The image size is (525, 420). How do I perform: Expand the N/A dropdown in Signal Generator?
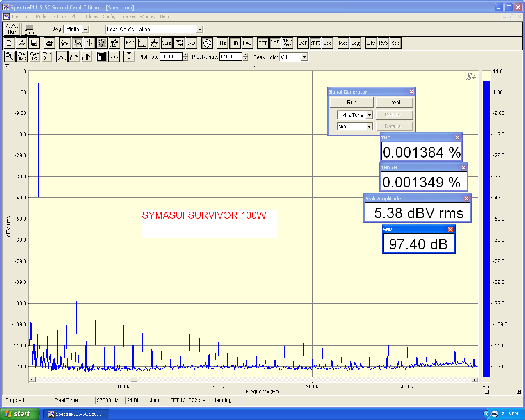(x=369, y=127)
